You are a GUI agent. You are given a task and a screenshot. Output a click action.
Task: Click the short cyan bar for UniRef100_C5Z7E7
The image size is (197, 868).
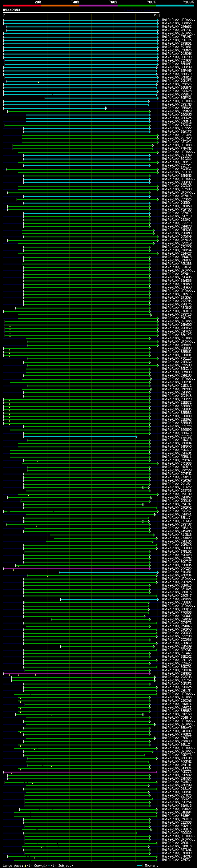click(x=80, y=437)
